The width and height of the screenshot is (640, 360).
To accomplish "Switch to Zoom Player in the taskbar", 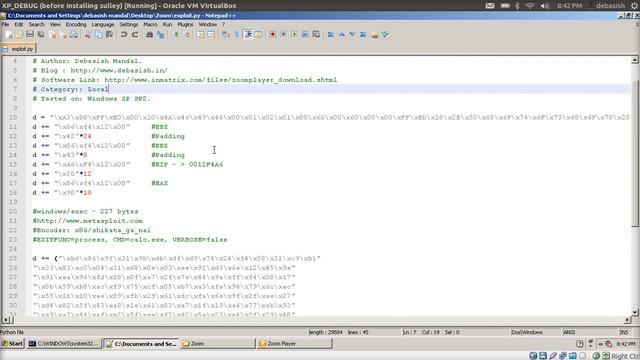I will (294, 344).
